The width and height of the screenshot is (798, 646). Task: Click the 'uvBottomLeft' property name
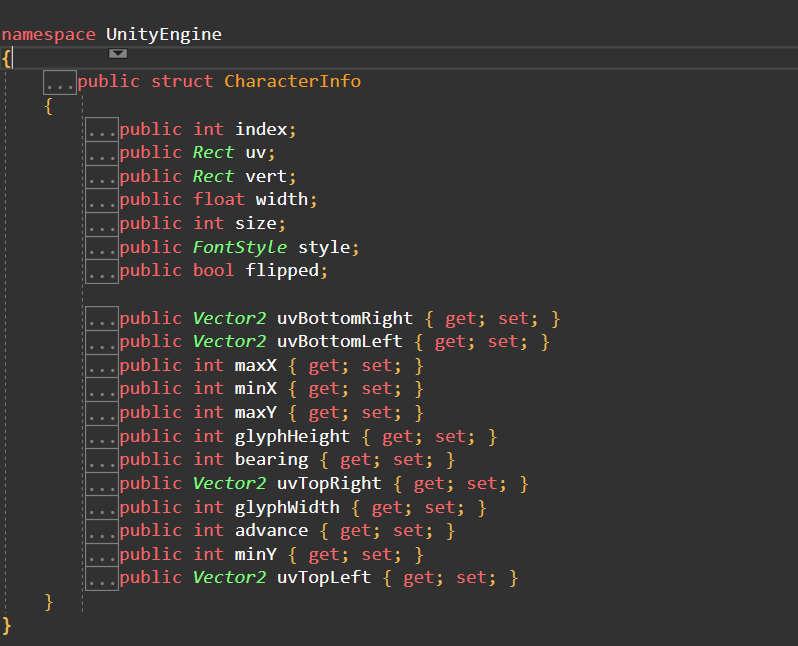[x=339, y=342]
